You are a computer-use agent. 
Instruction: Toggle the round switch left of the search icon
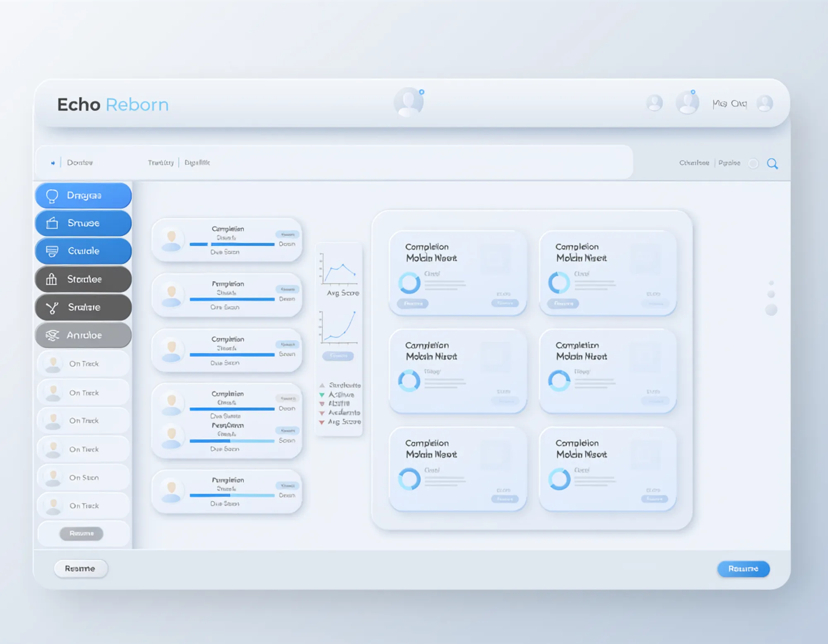753,163
